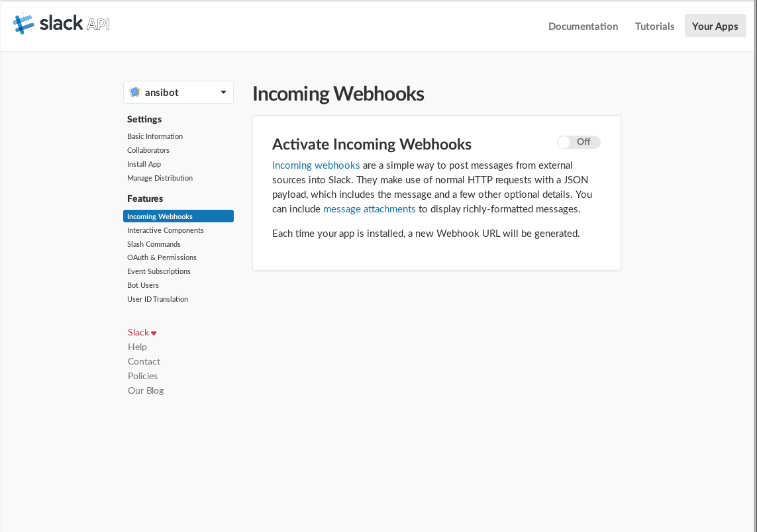This screenshot has height=532, width=757.
Task: Follow the Incoming webhooks hyperlink
Action: [316, 165]
